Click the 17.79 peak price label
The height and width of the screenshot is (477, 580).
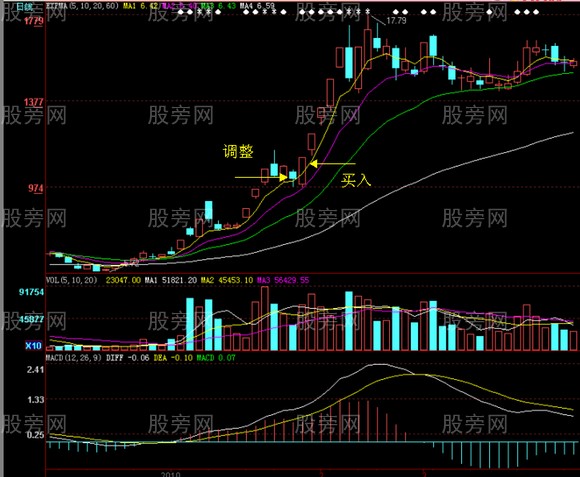click(396, 21)
